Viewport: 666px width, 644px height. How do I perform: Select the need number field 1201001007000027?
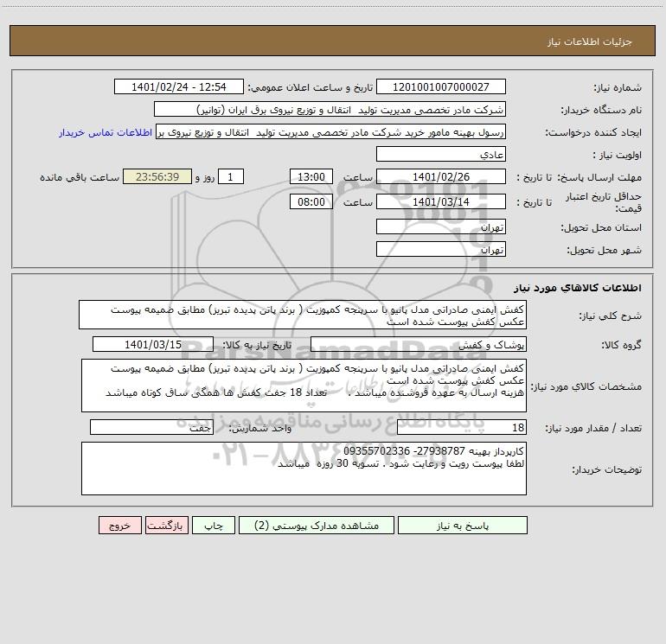[x=441, y=86]
